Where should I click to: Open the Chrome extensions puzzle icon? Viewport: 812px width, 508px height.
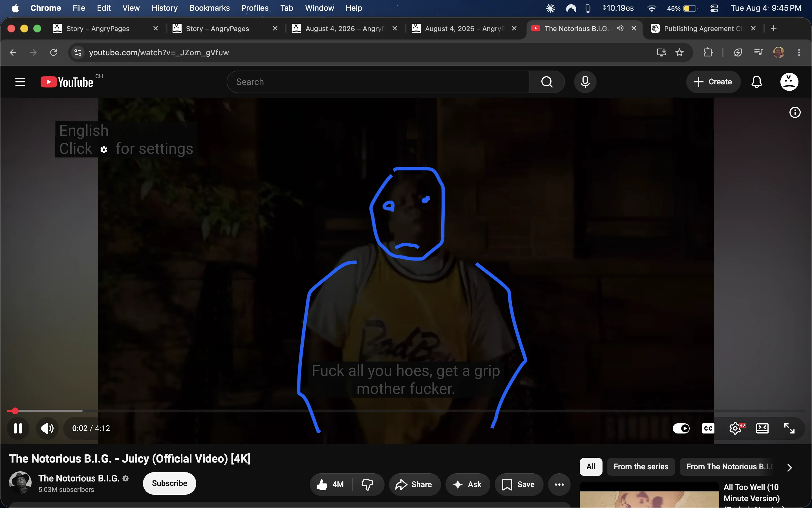708,52
